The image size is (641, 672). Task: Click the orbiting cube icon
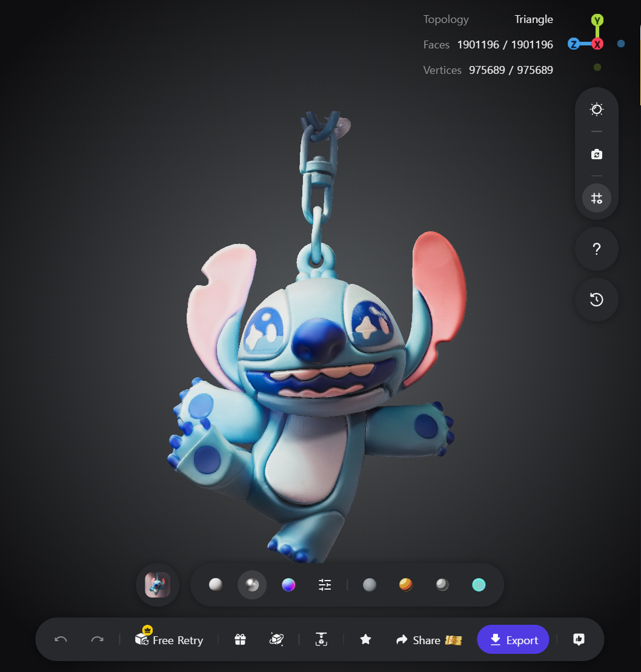(276, 639)
